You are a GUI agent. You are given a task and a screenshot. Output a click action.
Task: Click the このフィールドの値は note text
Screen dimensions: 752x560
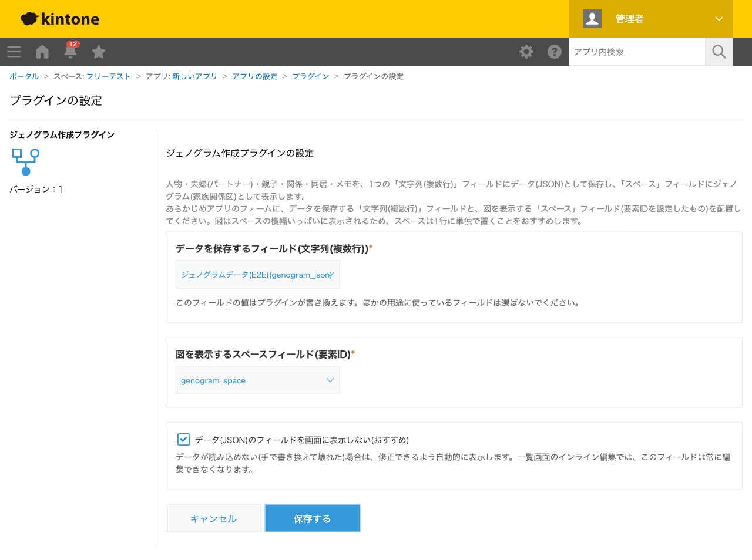click(x=378, y=303)
